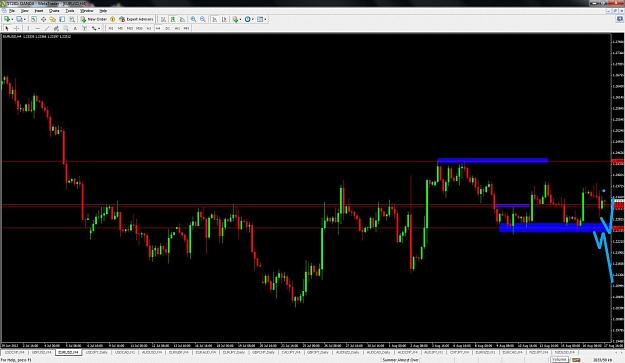The image size is (625, 363).
Task: Set the W1 timeframe
Action: click(x=177, y=28)
